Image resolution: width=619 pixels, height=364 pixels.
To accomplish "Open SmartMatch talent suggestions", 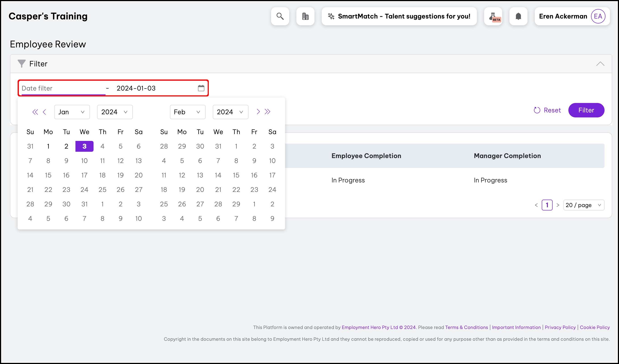I will (x=399, y=16).
